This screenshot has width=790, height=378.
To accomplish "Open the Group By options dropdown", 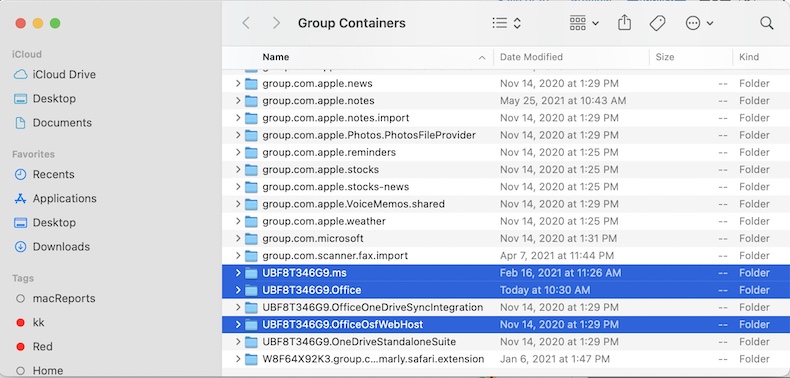I will click(584, 23).
